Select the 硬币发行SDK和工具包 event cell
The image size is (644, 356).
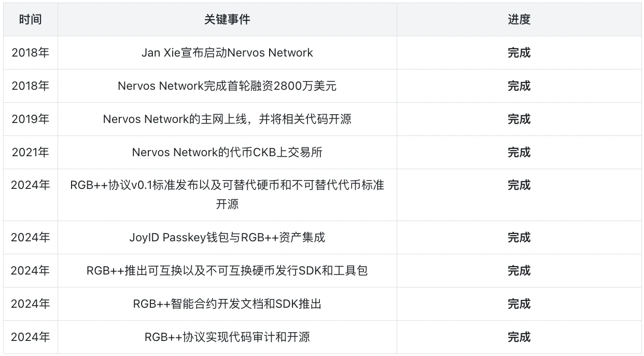pyautogui.click(x=227, y=271)
